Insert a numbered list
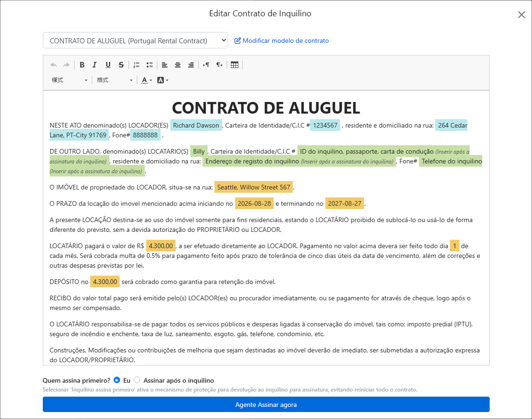The width and height of the screenshot is (532, 419). coord(136,65)
